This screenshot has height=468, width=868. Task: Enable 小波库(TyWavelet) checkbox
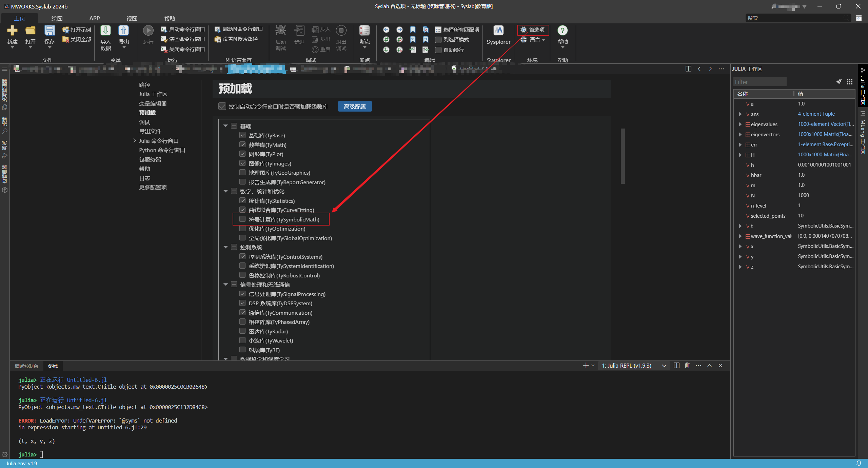click(x=242, y=340)
